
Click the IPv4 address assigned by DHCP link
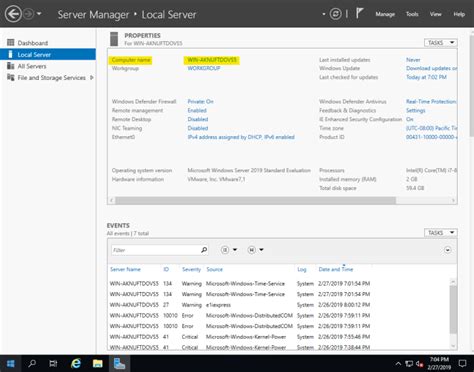pos(241,137)
